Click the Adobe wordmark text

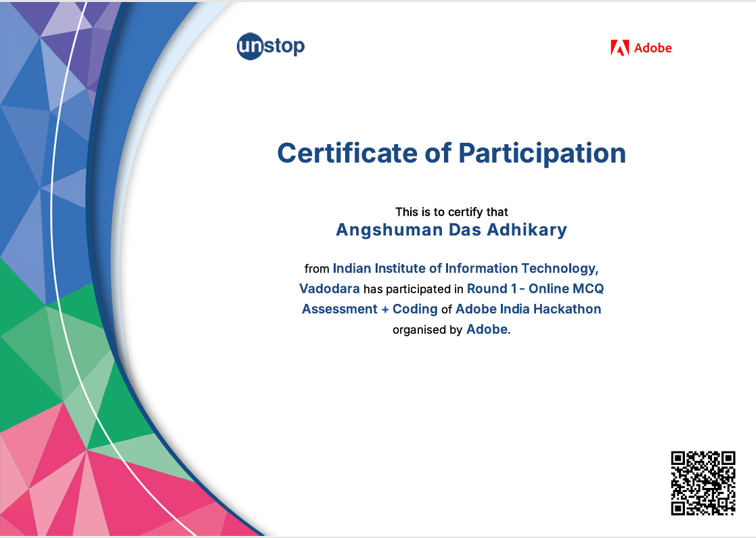(x=654, y=48)
